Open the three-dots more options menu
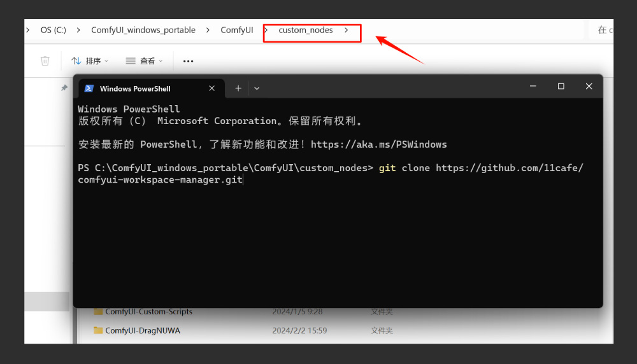 (x=188, y=61)
